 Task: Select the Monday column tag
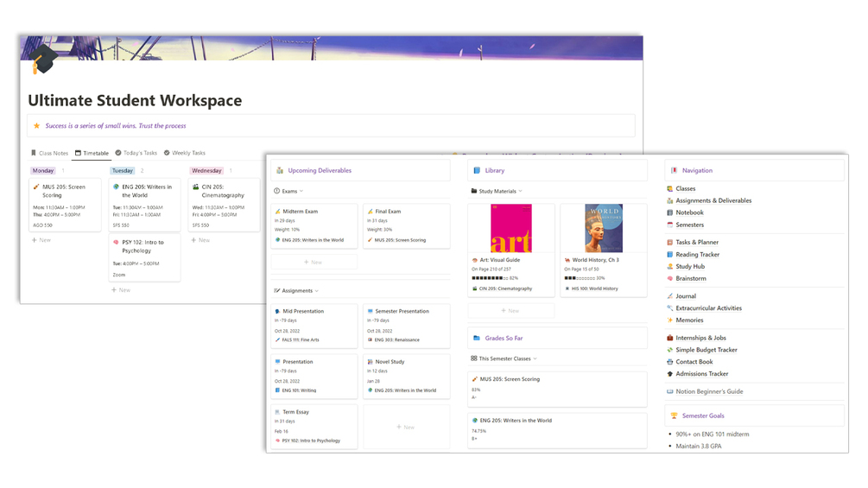point(43,170)
